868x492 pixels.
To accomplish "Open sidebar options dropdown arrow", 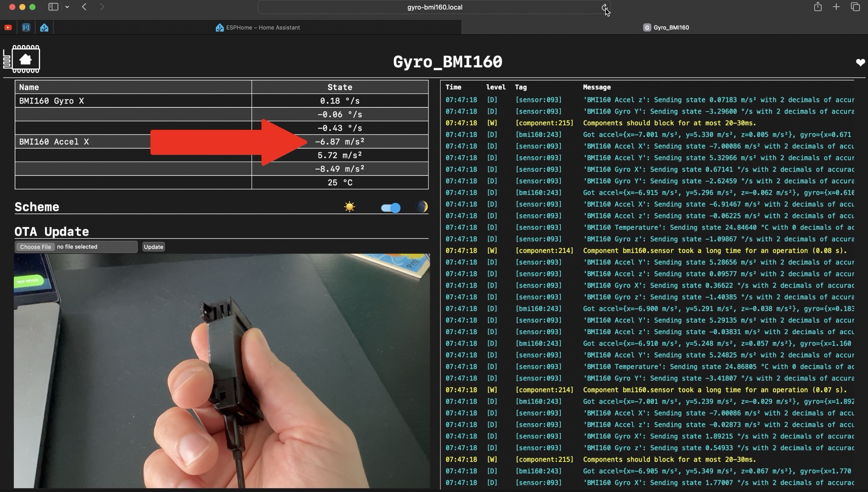I will click(67, 7).
